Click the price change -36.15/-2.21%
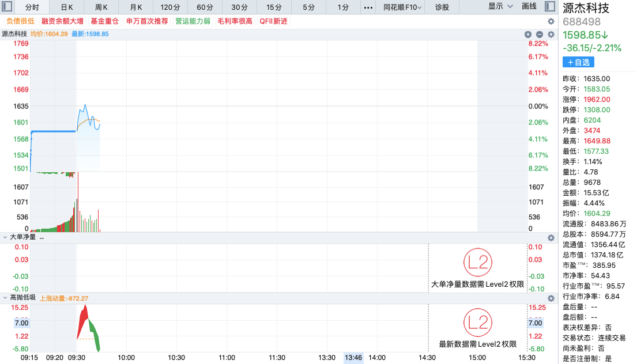This screenshot has height=364, width=637. click(x=592, y=48)
